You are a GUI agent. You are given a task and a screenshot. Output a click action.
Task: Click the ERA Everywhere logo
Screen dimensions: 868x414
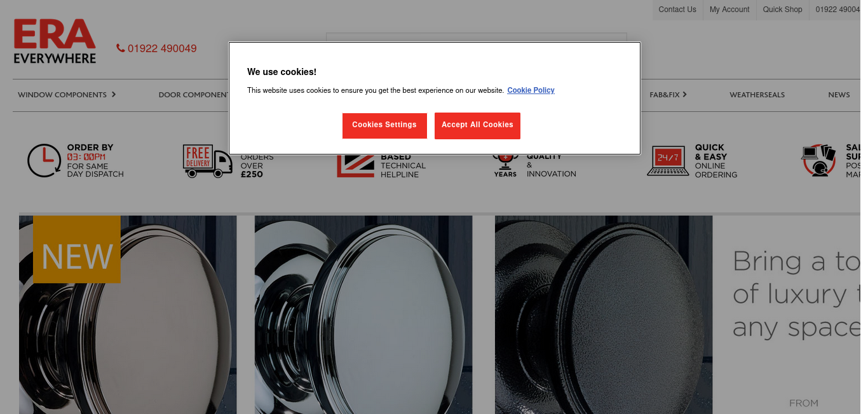(55, 41)
